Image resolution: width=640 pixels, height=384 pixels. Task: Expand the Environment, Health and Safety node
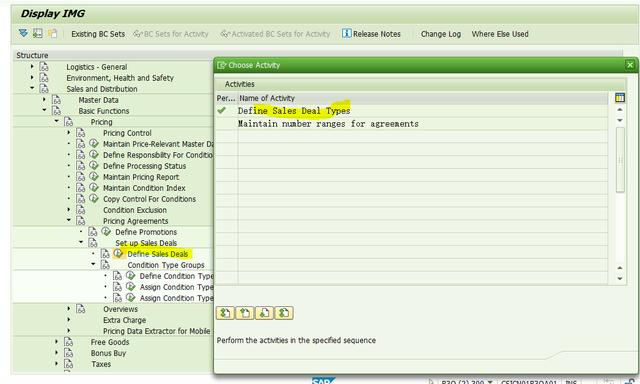[32, 77]
